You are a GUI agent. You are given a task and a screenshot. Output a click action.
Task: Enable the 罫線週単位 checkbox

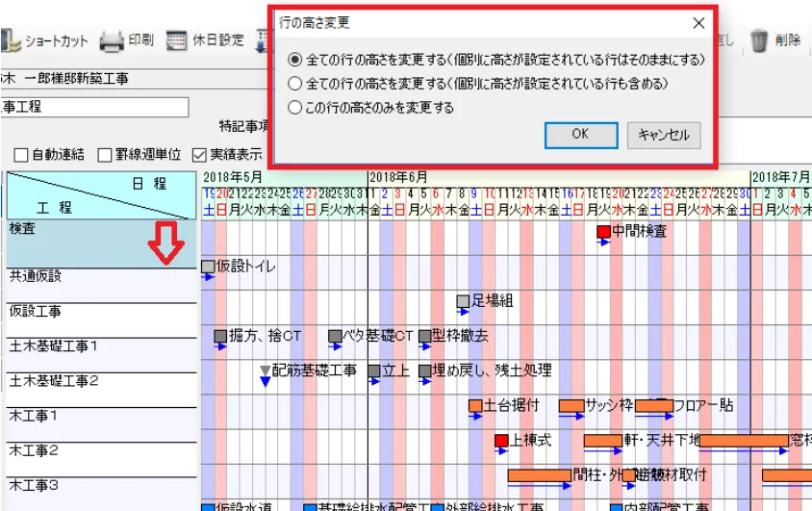click(105, 155)
